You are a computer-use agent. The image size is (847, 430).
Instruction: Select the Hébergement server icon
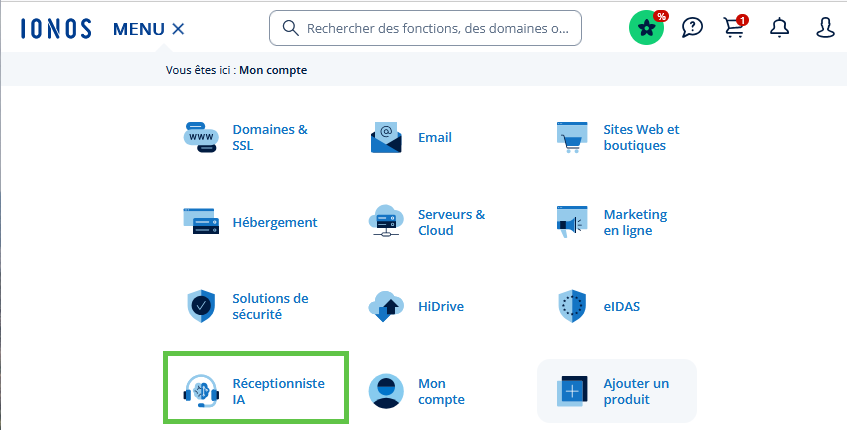tap(201, 222)
